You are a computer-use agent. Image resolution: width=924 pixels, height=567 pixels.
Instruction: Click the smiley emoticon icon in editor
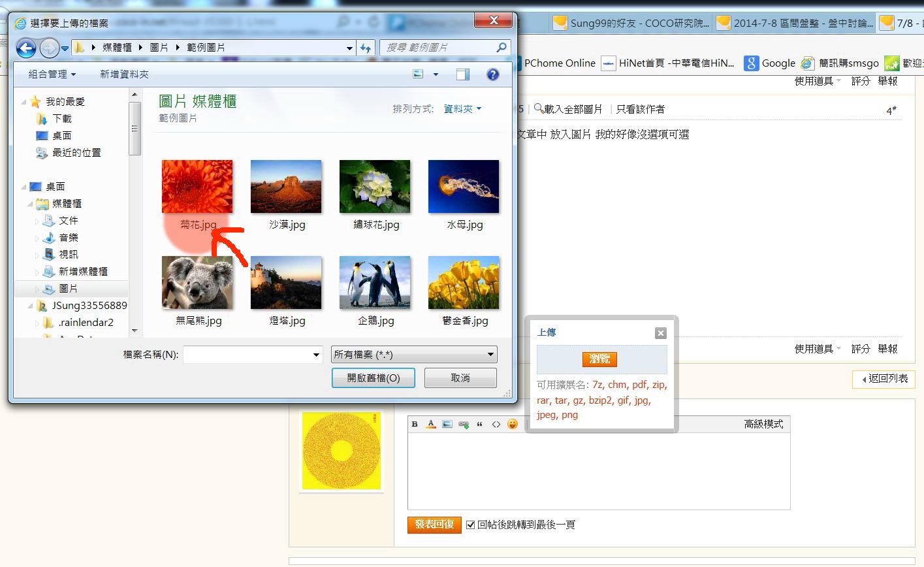coord(513,424)
